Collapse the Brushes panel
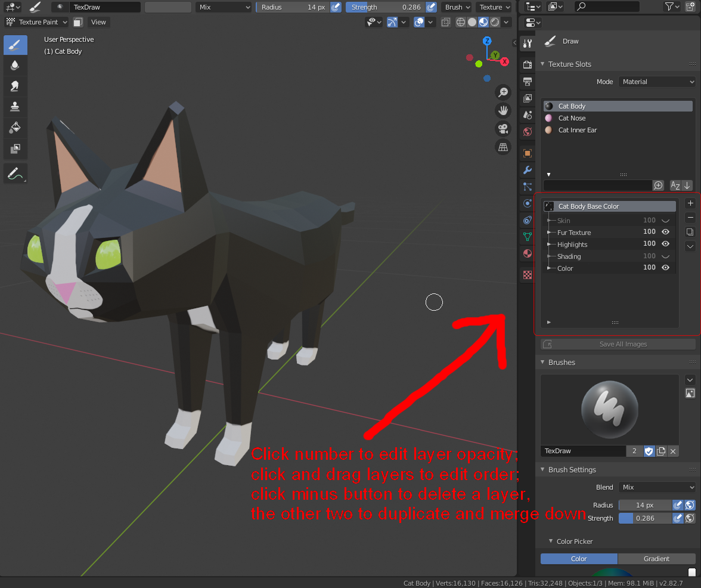Viewport: 701px width, 588px height. 542,362
